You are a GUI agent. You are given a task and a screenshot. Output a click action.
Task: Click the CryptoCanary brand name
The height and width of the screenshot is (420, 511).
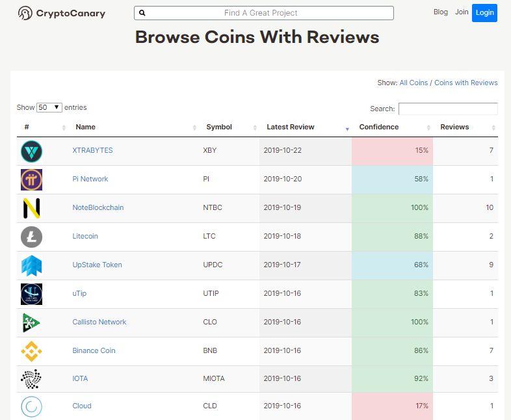(71, 14)
